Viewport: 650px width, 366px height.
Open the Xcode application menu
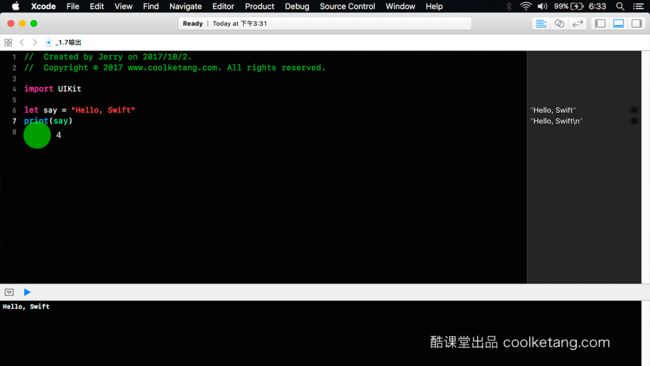coord(43,6)
